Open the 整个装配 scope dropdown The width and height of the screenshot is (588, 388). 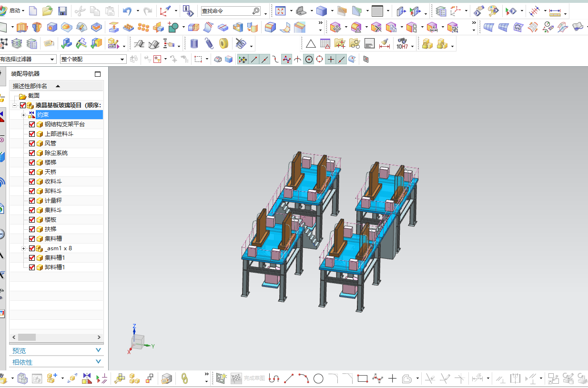click(x=93, y=59)
